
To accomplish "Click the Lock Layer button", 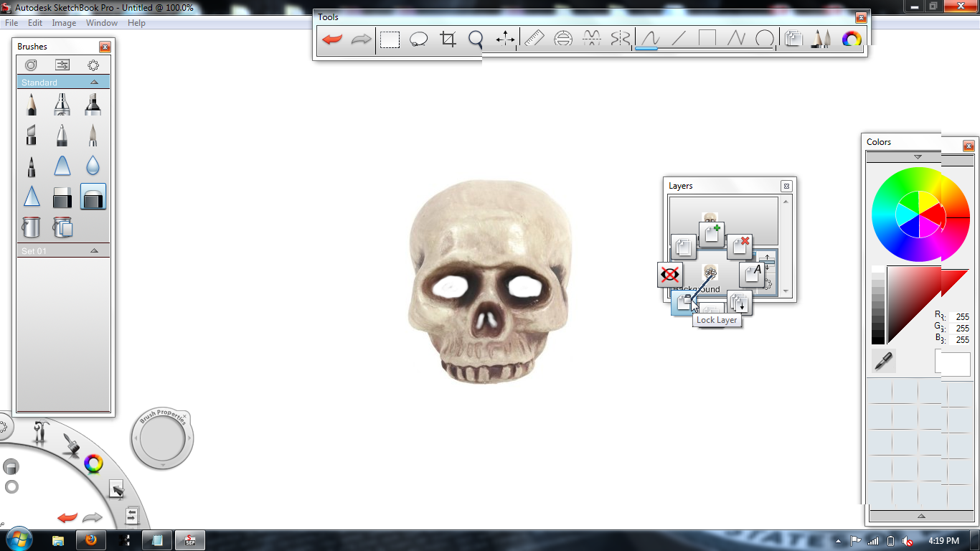I will [x=684, y=303].
